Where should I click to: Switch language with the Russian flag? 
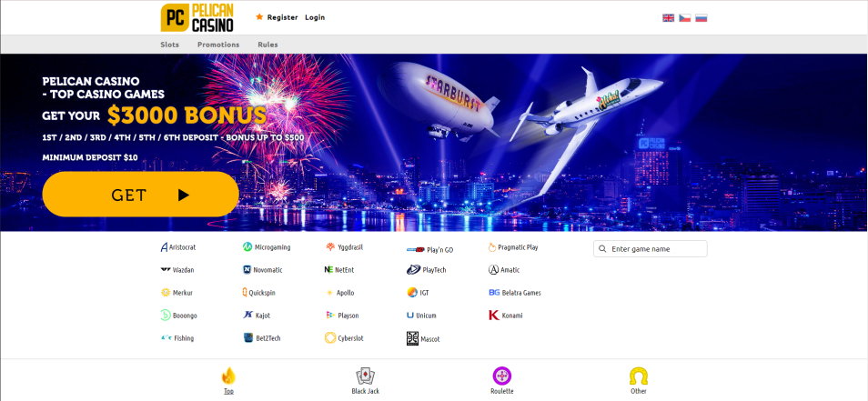point(701,17)
